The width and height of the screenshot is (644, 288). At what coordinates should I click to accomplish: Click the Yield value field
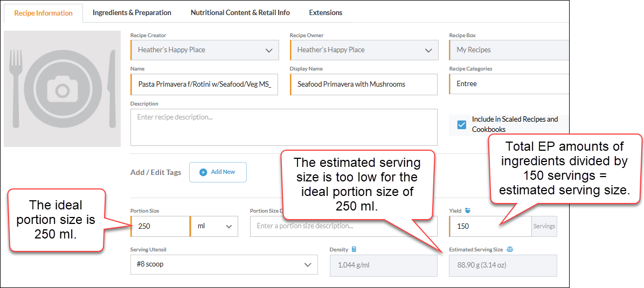(x=490, y=226)
